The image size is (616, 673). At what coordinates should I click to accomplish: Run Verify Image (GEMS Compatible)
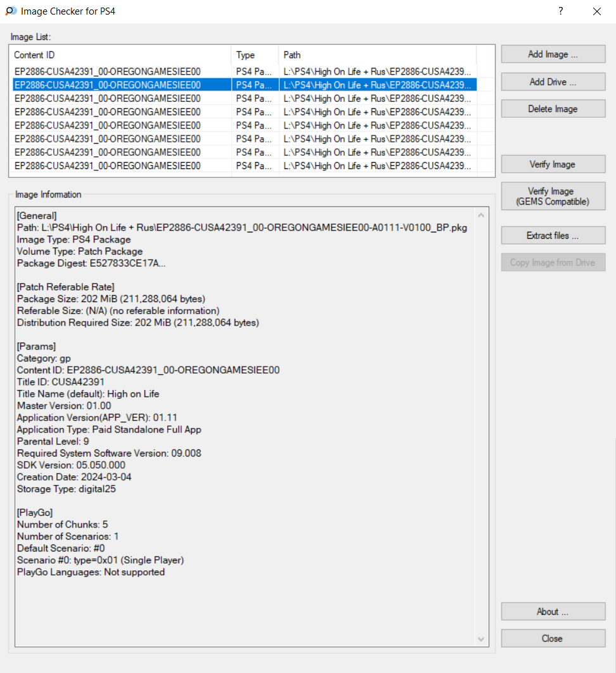(553, 196)
